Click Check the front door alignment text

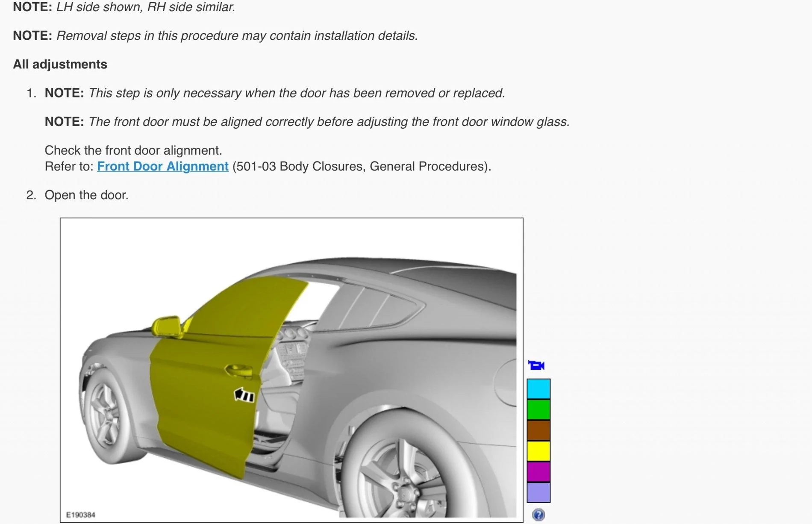click(133, 150)
